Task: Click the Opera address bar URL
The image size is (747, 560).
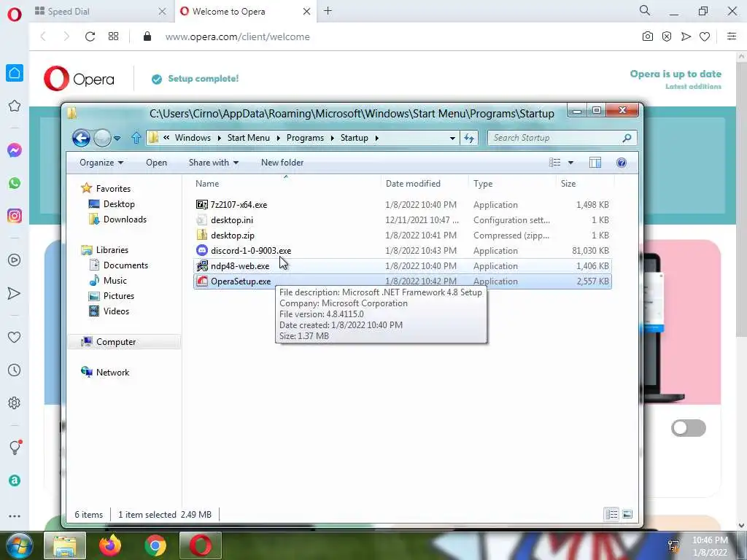Action: click(237, 37)
